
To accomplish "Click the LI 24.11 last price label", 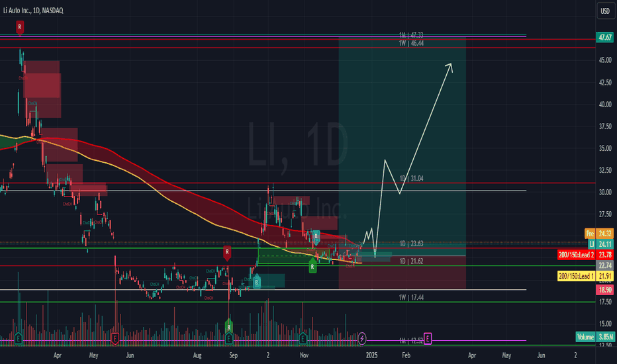I will click(x=601, y=244).
